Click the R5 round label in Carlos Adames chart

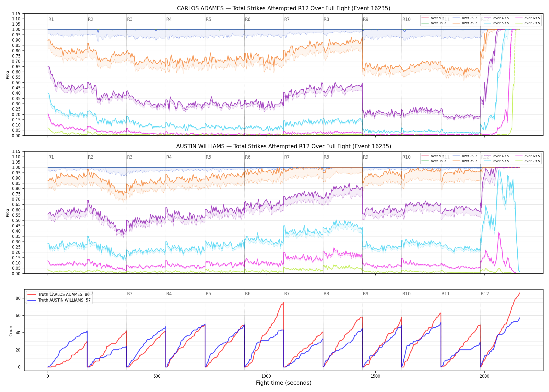(x=208, y=19)
